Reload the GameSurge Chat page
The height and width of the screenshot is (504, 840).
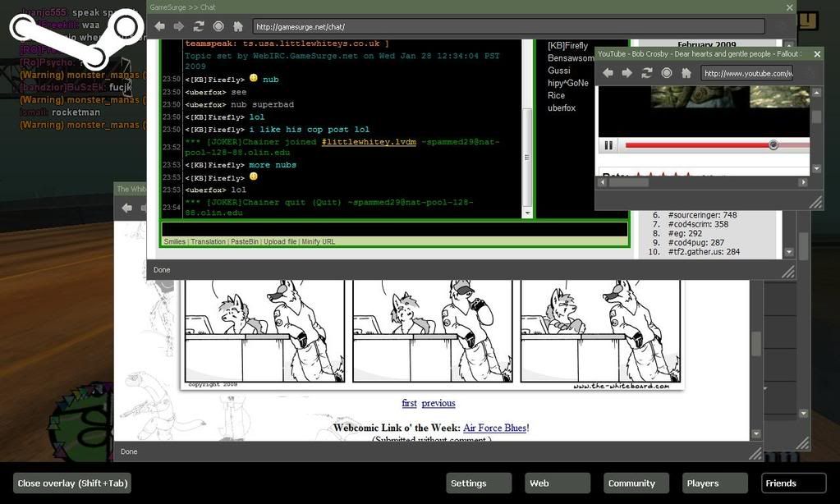[x=199, y=26]
